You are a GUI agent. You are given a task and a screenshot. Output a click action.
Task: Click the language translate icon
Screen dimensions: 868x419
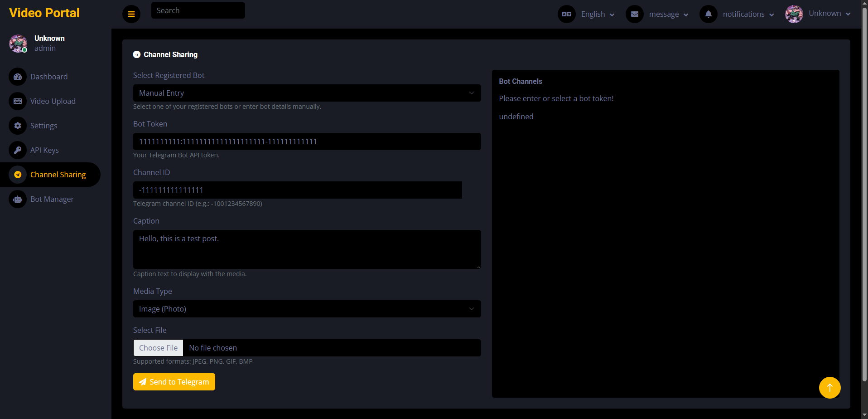point(567,14)
